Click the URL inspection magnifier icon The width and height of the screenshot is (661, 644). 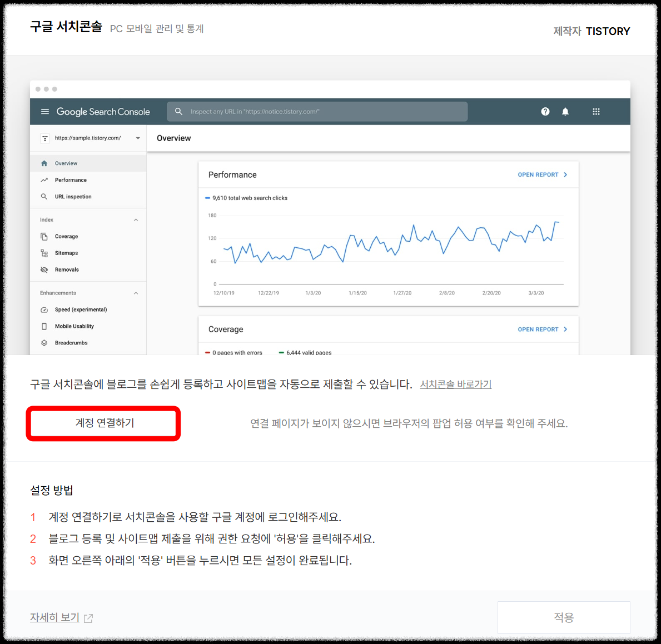coord(44,197)
